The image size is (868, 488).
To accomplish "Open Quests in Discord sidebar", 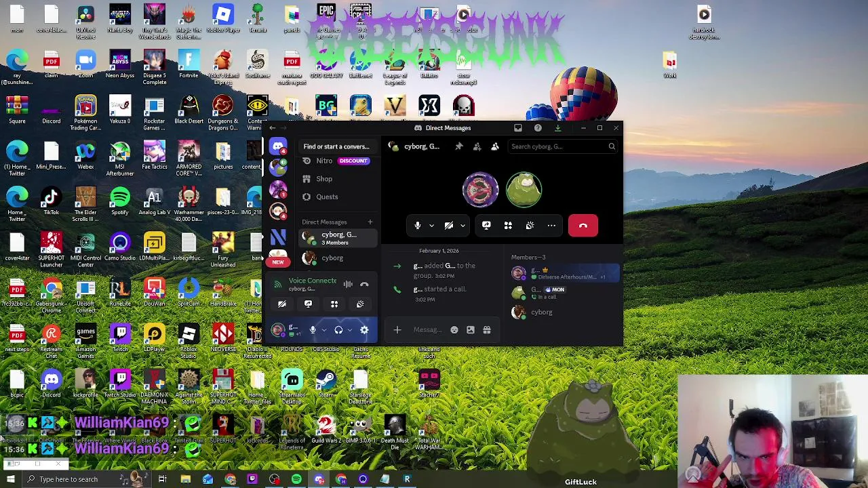I will click(338, 197).
